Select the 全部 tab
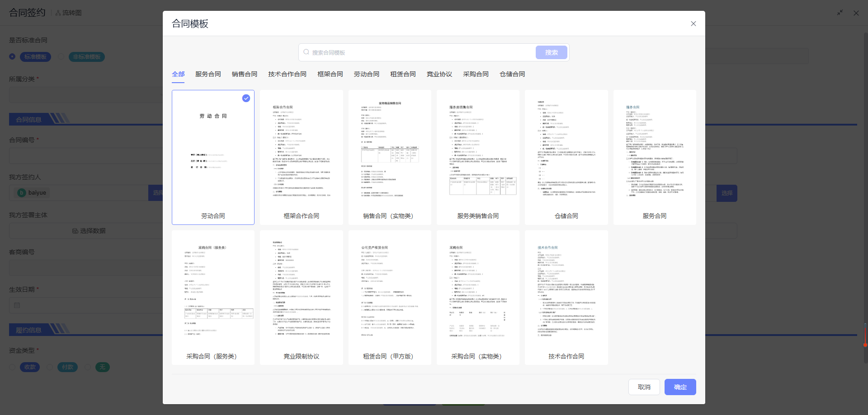 click(178, 74)
